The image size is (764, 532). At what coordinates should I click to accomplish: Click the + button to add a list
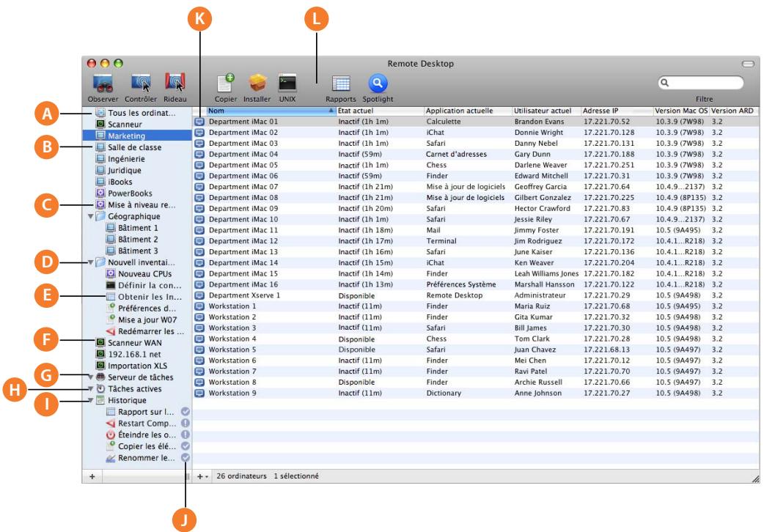pos(94,475)
